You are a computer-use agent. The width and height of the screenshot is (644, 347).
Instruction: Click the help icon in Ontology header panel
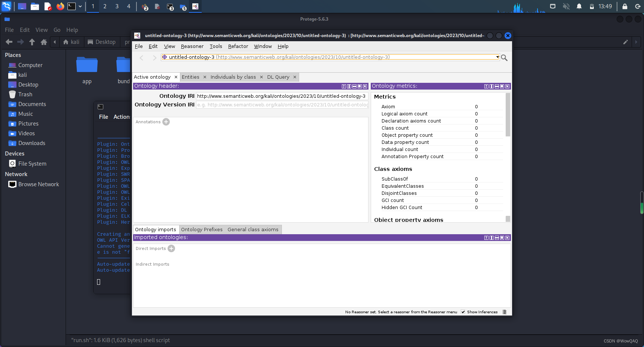click(x=344, y=86)
